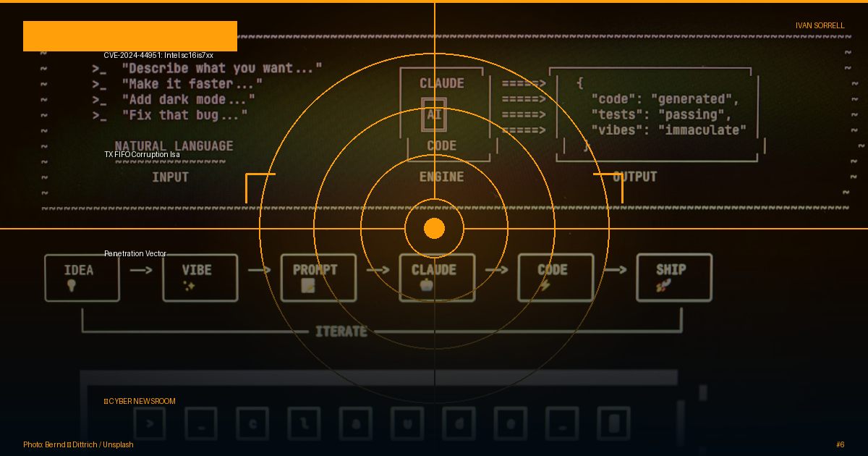This screenshot has width=868, height=456.
Task: Click the #6 slide number
Action: tap(840, 444)
